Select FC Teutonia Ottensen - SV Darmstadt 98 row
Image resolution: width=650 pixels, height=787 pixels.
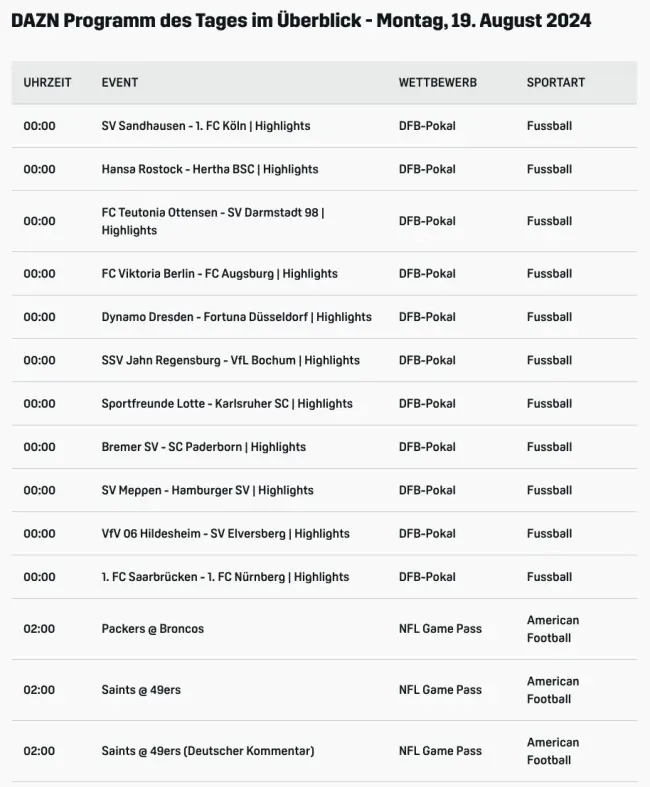point(213,221)
